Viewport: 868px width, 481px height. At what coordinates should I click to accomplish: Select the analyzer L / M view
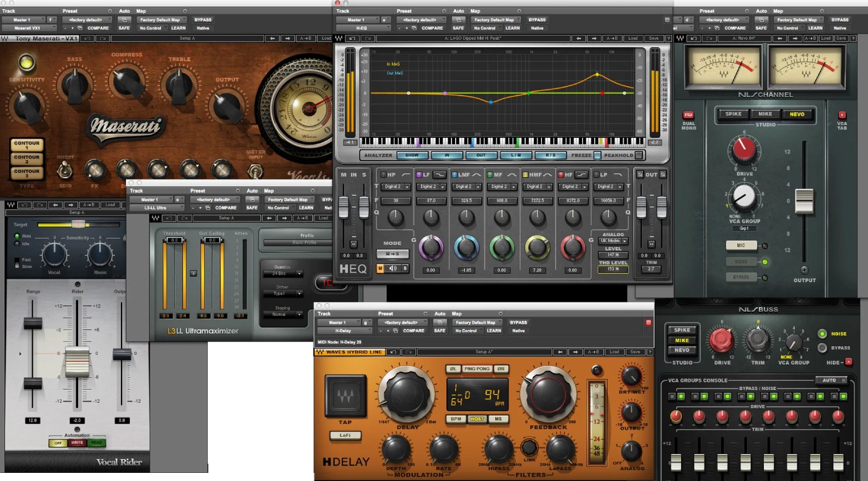[x=515, y=155]
